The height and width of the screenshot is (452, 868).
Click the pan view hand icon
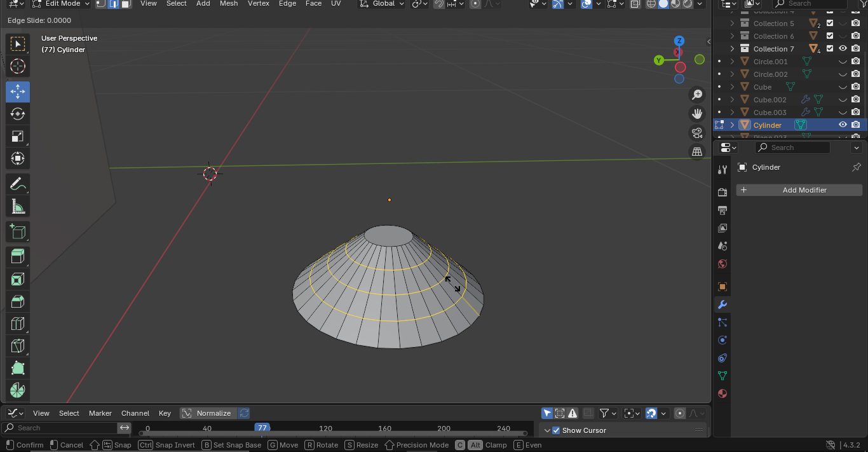click(x=697, y=114)
